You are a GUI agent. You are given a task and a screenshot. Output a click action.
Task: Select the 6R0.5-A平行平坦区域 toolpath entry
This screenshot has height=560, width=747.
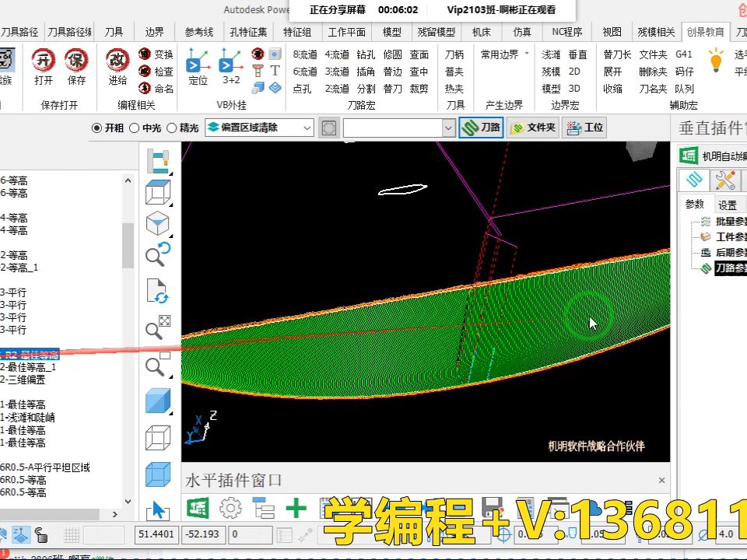pos(45,467)
